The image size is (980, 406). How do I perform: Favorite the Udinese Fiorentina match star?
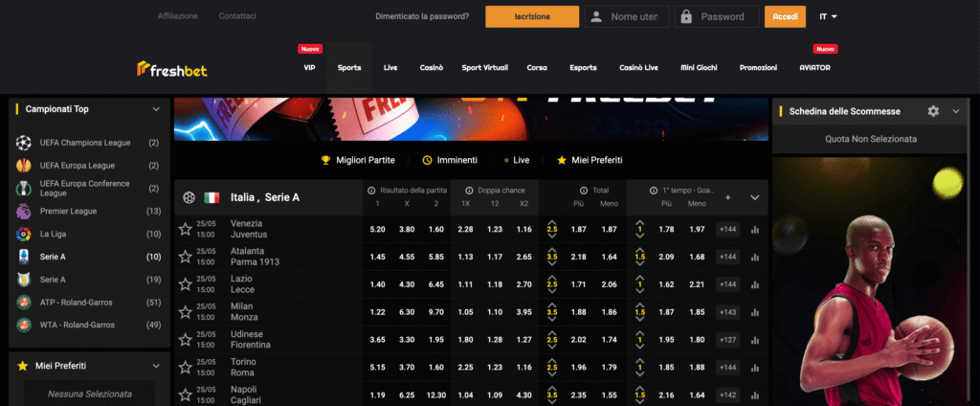coord(185,340)
